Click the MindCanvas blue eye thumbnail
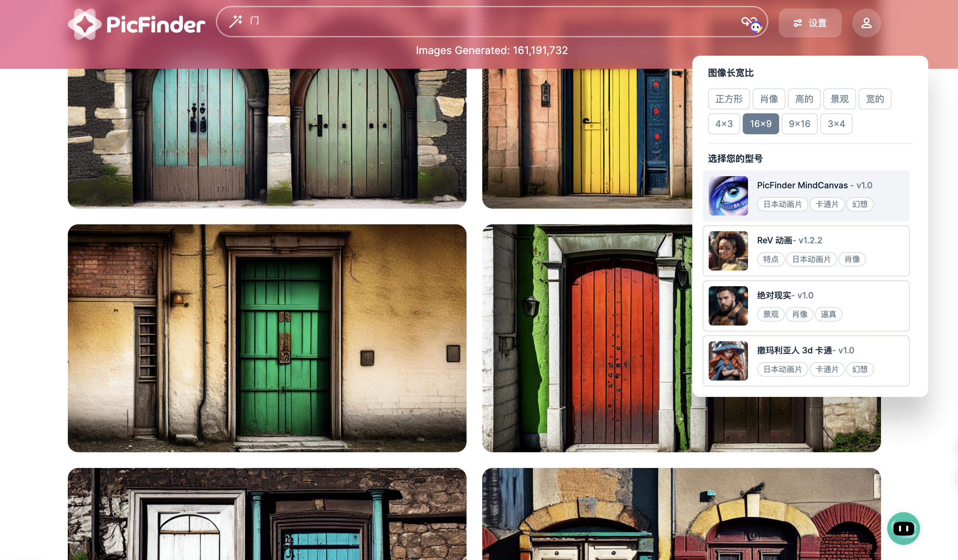Image resolution: width=958 pixels, height=560 pixels. tap(728, 196)
